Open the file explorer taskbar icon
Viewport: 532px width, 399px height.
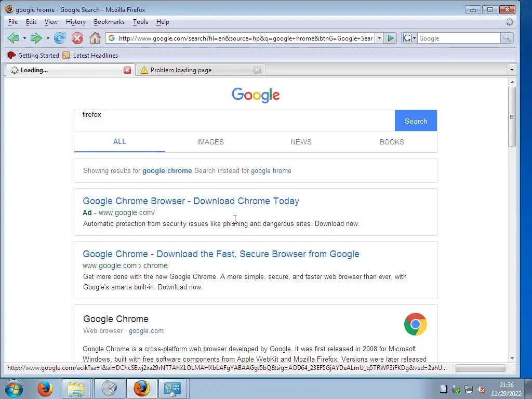76,389
